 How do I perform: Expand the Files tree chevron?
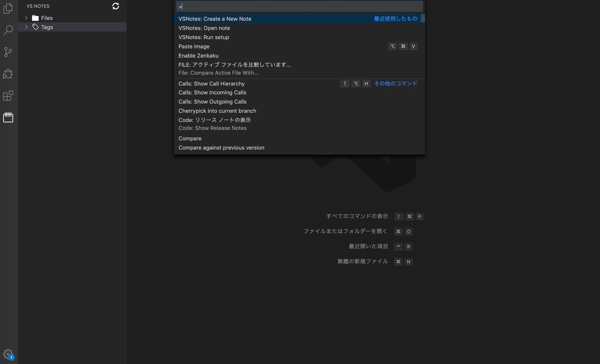[26, 18]
